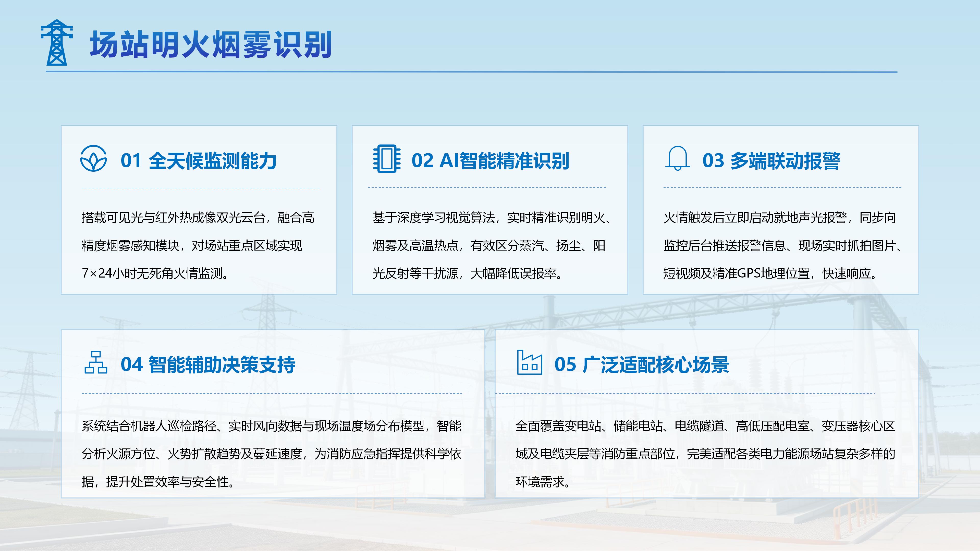Click the heading 04 智能辅助决策支持
980x551 pixels.
coord(208,365)
